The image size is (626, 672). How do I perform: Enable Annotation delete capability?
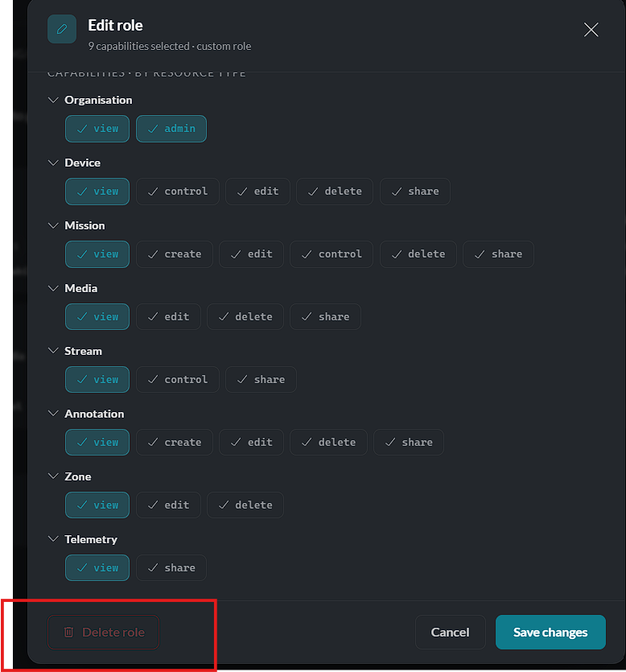click(x=328, y=443)
